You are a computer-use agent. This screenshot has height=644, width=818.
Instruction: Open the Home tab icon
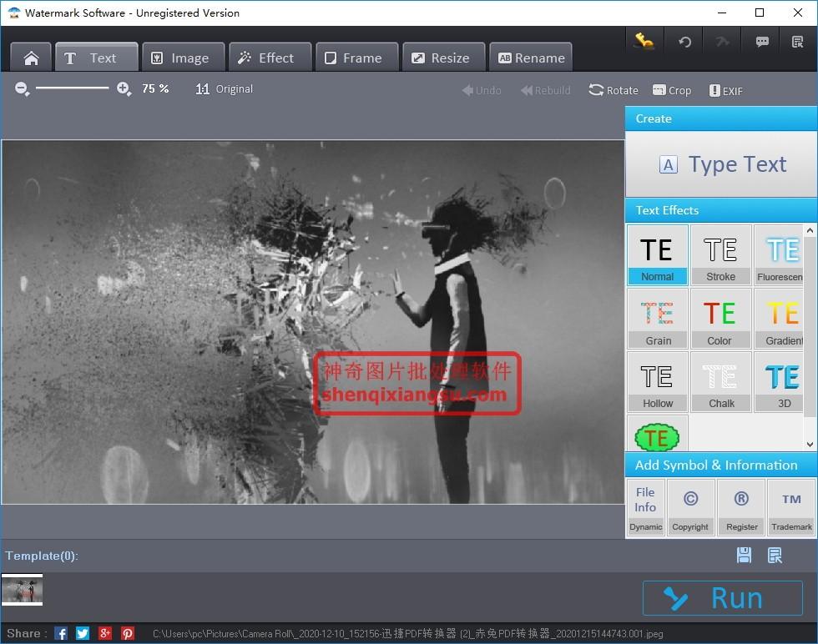point(31,58)
